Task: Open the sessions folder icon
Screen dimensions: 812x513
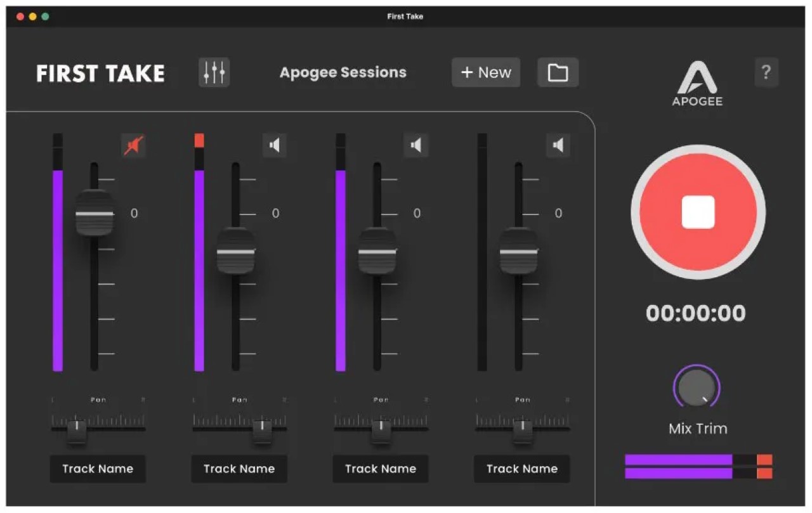Action: click(558, 72)
